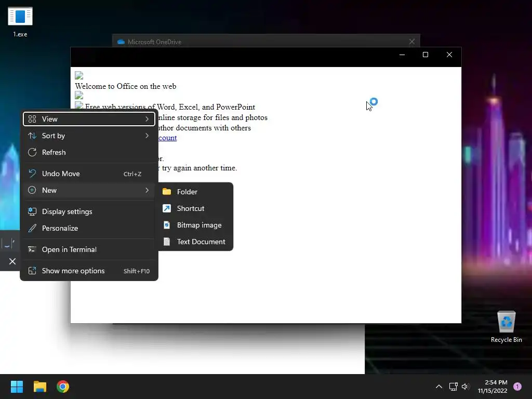Close the Microsoft OneDrive window
The width and height of the screenshot is (532, 399).
coord(412,42)
